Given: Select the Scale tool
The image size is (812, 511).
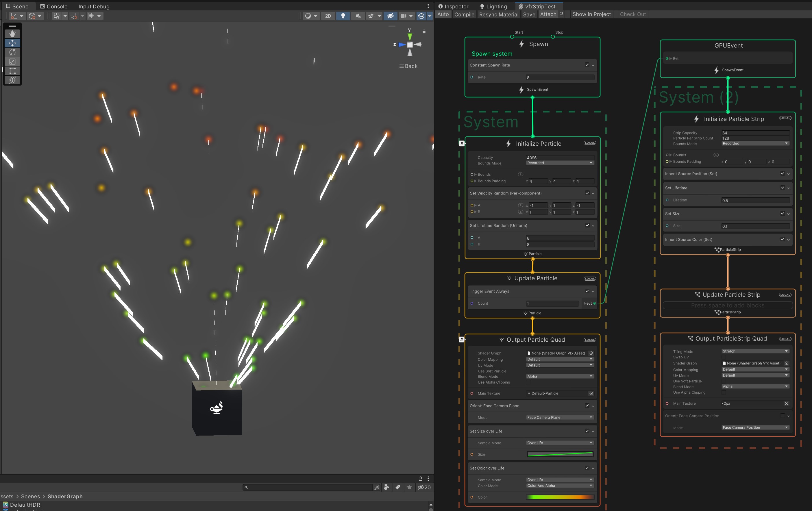Looking at the screenshot, I should click(12, 61).
